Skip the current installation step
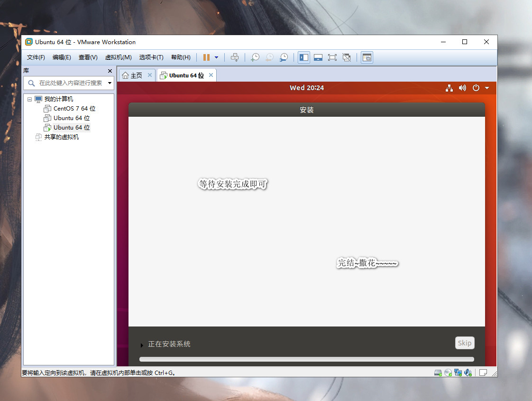The width and height of the screenshot is (532, 401). (465, 343)
